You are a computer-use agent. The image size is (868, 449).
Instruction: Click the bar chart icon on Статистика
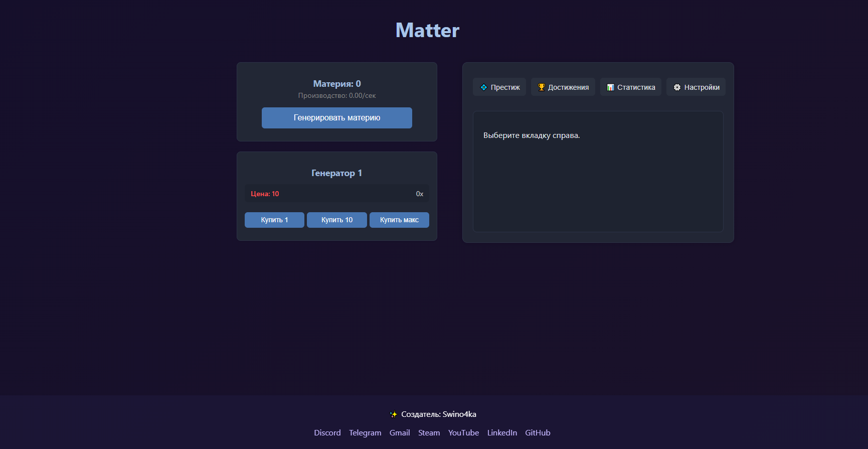(x=611, y=87)
